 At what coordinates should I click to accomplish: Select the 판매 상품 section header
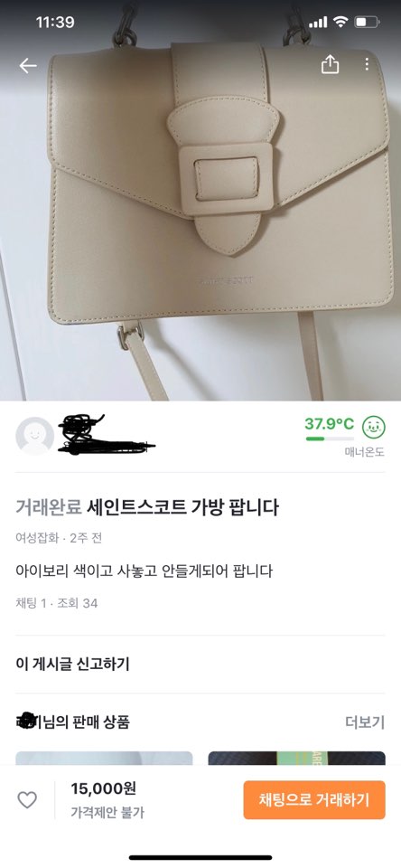click(x=72, y=722)
